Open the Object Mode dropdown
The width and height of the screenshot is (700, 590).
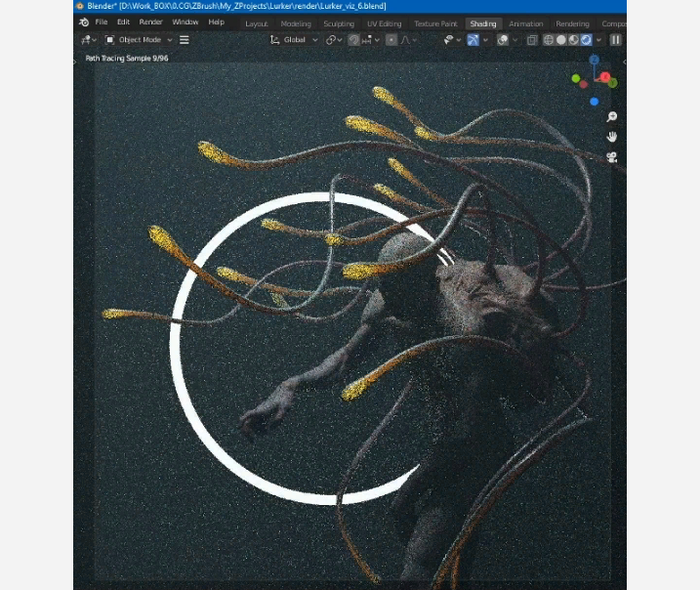click(139, 40)
